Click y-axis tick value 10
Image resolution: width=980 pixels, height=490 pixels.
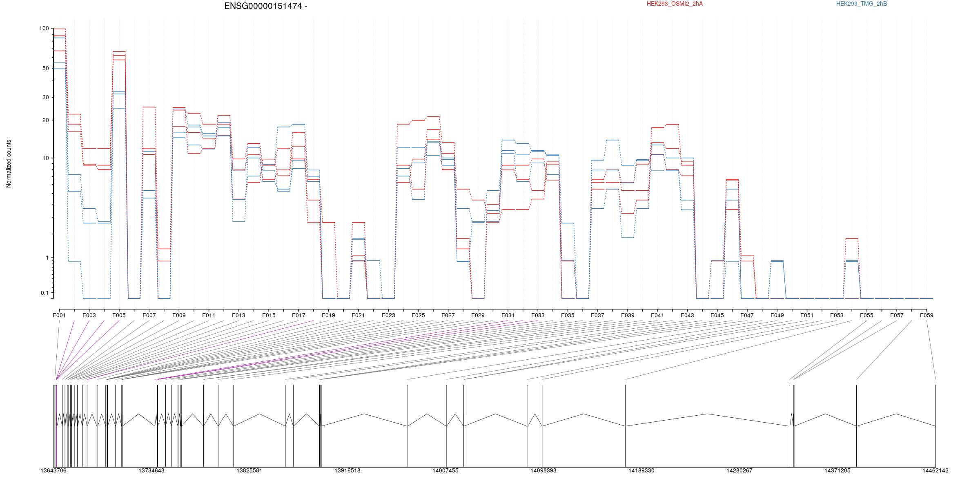click(x=46, y=158)
